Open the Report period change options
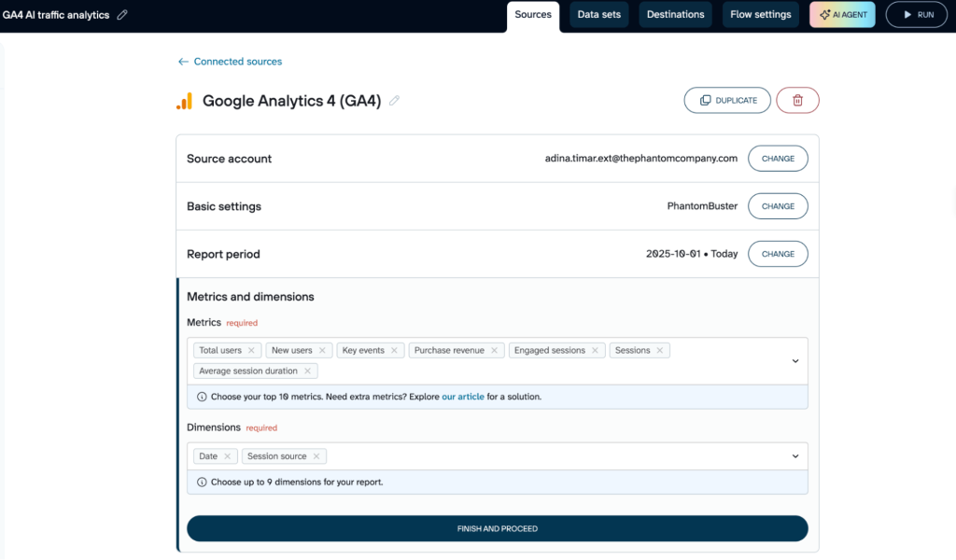This screenshot has width=956, height=560. pos(778,253)
